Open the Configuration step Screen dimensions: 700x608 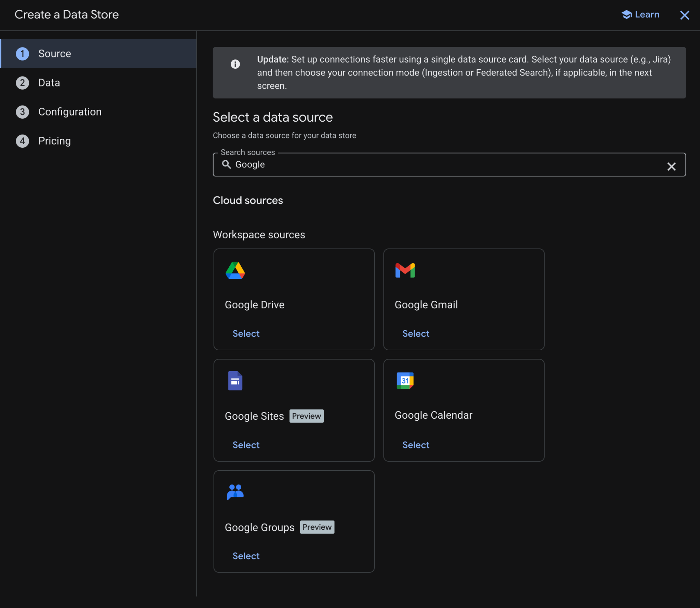(70, 112)
